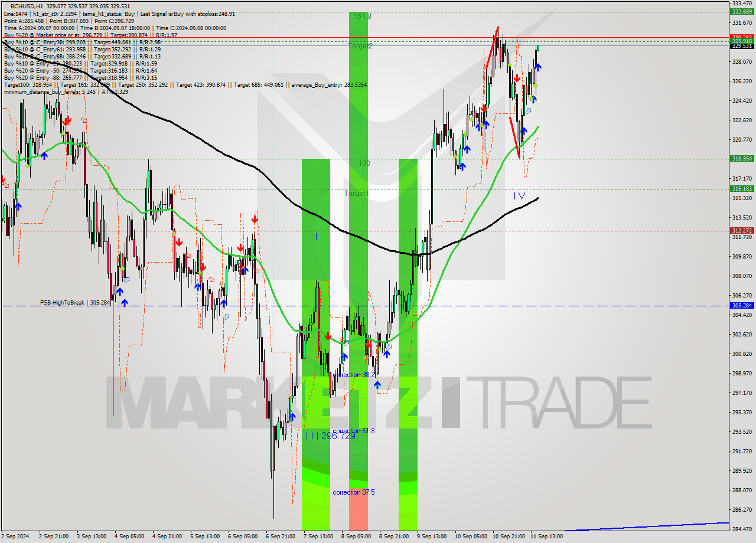
Task: Click the 'correction 61.8' label
Action: click(x=353, y=431)
